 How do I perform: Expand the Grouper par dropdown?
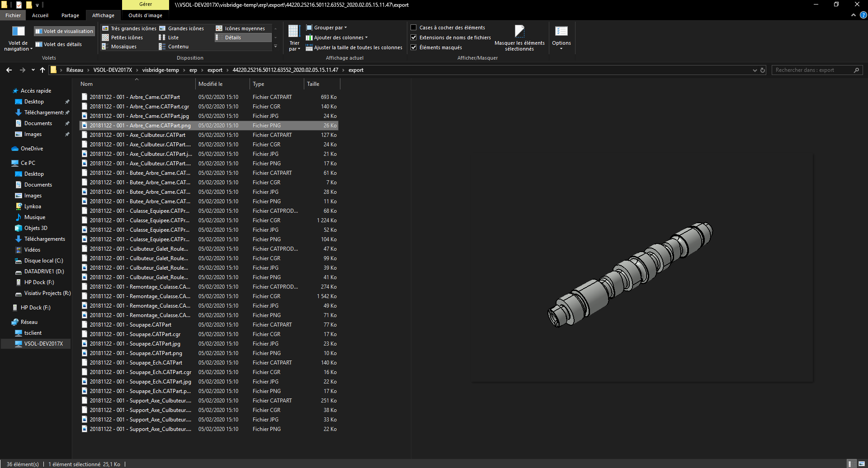click(x=328, y=28)
